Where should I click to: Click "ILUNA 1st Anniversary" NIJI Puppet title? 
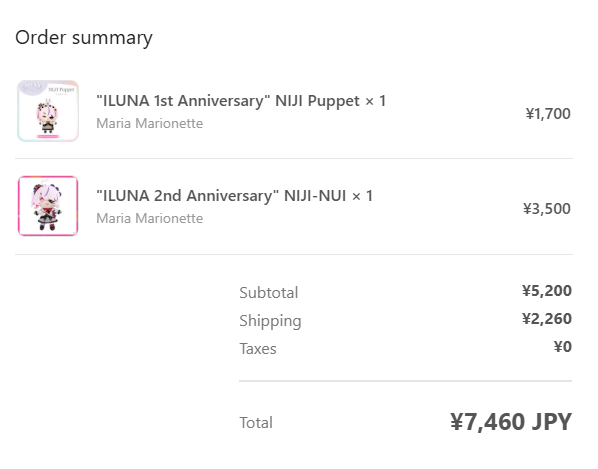[x=228, y=101]
